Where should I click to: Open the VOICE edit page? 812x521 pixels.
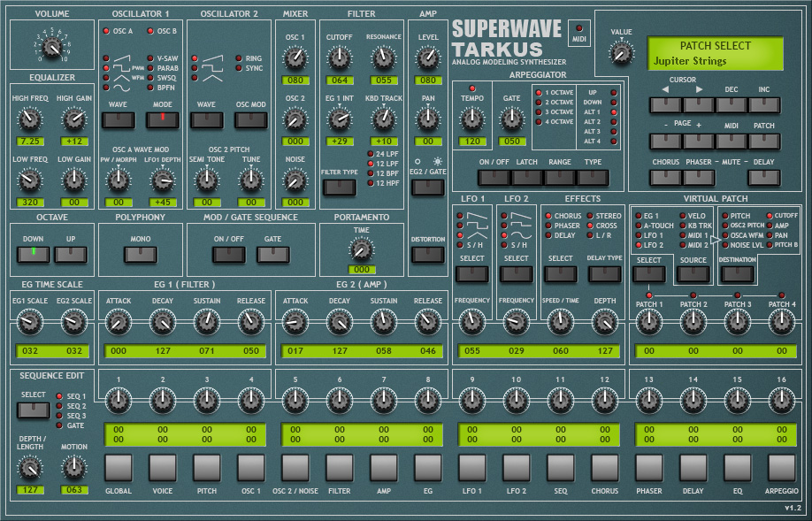[x=163, y=468]
